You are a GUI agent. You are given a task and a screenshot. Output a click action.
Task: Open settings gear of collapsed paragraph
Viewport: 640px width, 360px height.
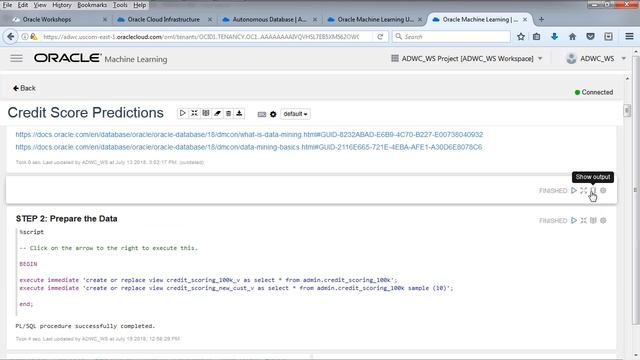603,191
